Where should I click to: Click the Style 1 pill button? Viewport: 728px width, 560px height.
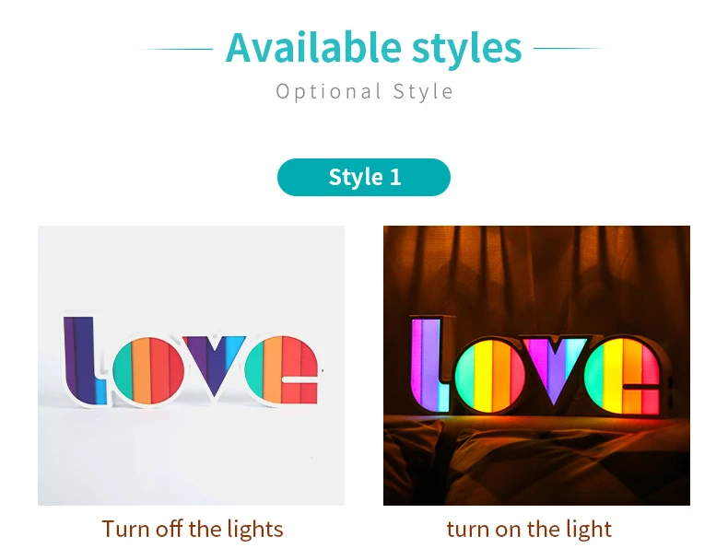tap(363, 177)
